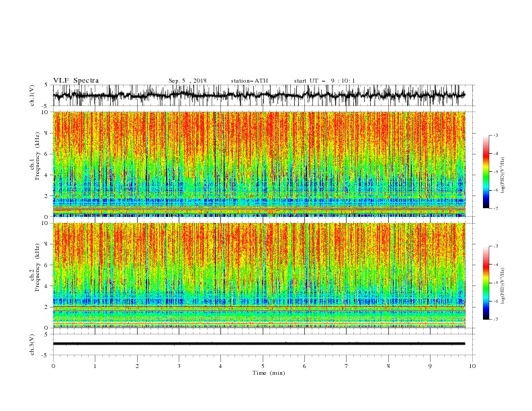Click time axis tick label "3"
This screenshot has width=532, height=411.
179,366
